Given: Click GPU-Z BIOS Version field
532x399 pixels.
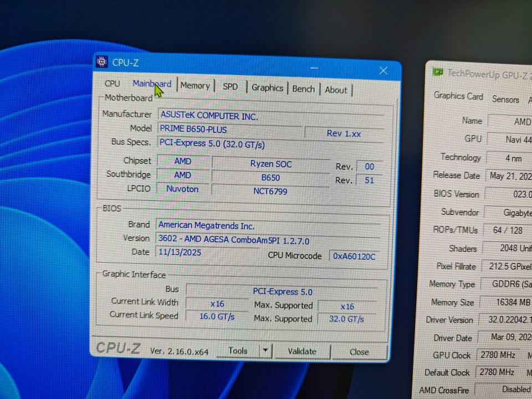Looking at the screenshot, I should [x=509, y=194].
